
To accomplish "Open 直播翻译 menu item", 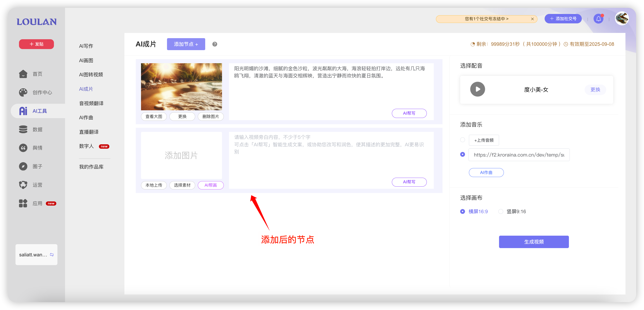I will tap(89, 132).
